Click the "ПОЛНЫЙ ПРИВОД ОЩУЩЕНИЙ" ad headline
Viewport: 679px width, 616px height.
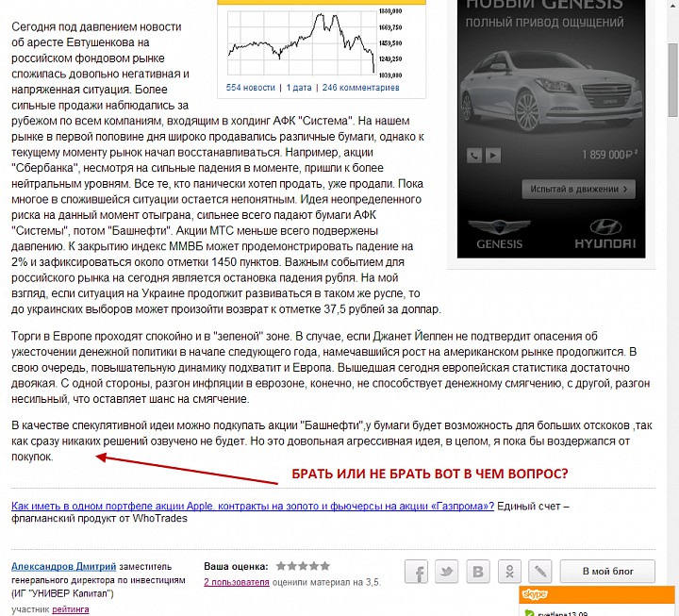point(545,23)
